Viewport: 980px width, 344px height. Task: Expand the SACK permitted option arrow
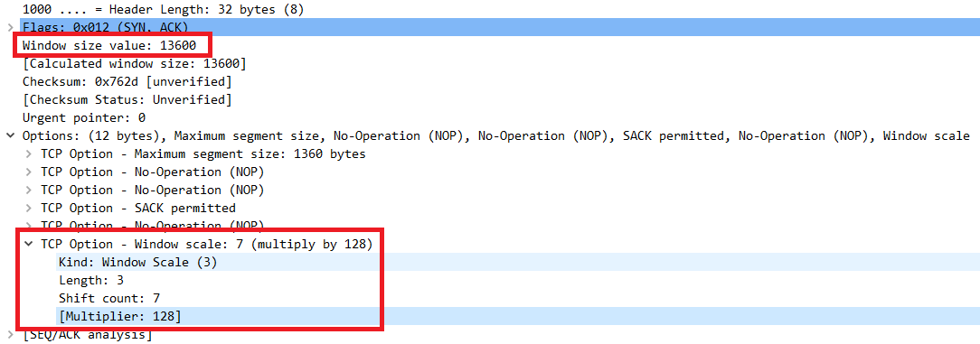(28, 208)
